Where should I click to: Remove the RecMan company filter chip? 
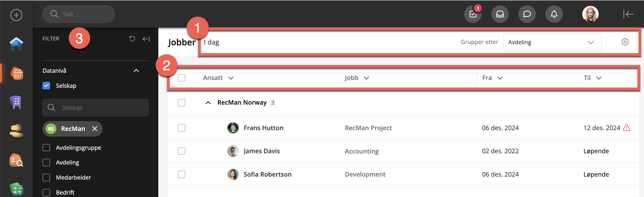95,129
